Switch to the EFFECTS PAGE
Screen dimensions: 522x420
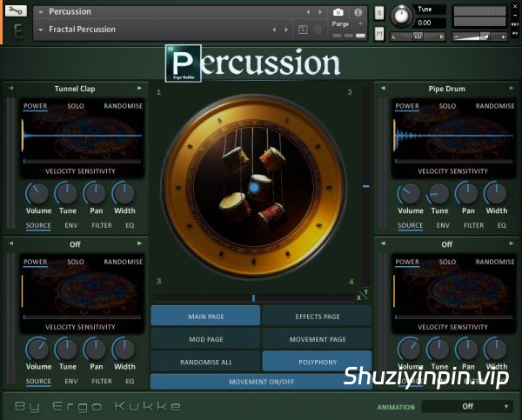[318, 317]
